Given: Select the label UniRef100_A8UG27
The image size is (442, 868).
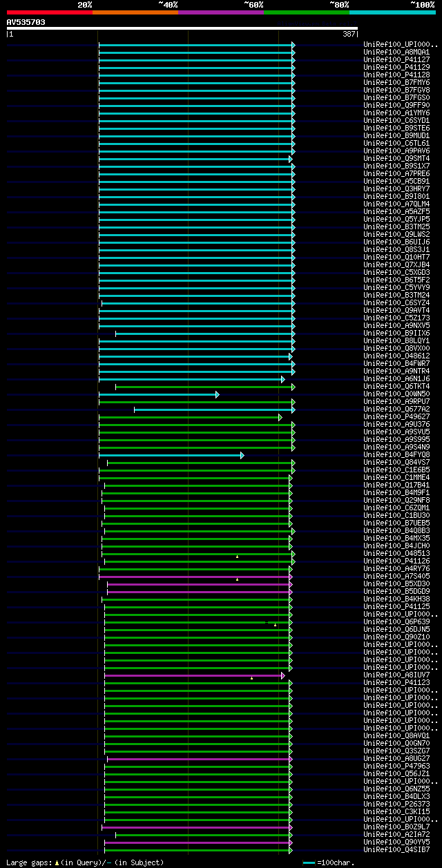Looking at the screenshot, I should pyautogui.click(x=396, y=759).
